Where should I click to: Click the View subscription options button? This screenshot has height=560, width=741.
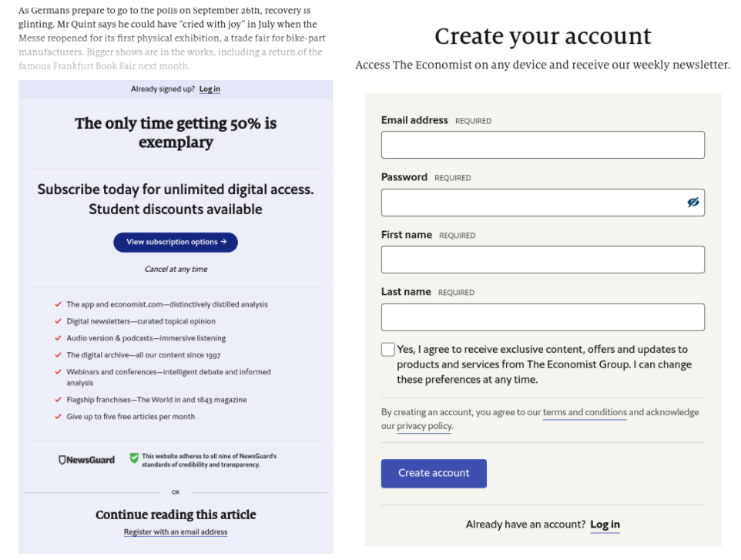(176, 242)
